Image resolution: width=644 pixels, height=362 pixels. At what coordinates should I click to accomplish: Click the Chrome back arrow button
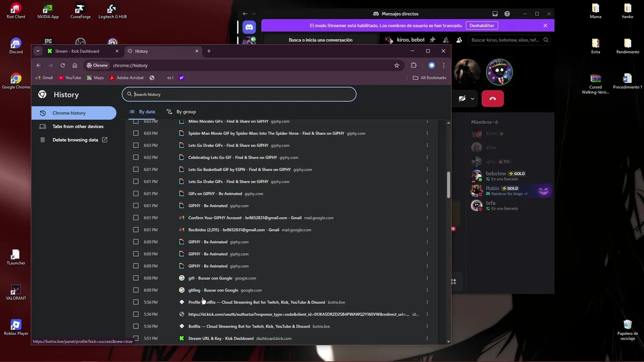pyautogui.click(x=38, y=65)
